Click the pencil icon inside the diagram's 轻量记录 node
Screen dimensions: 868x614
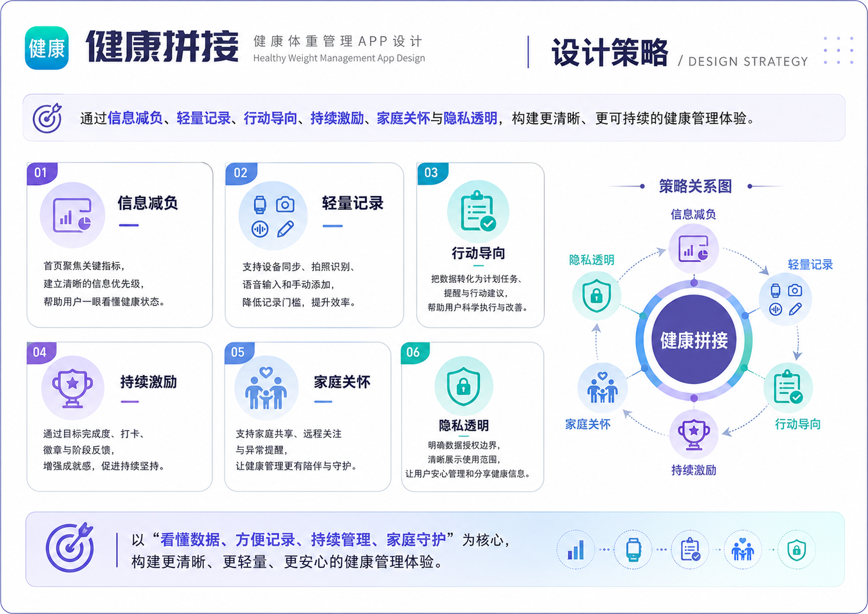pyautogui.click(x=795, y=309)
